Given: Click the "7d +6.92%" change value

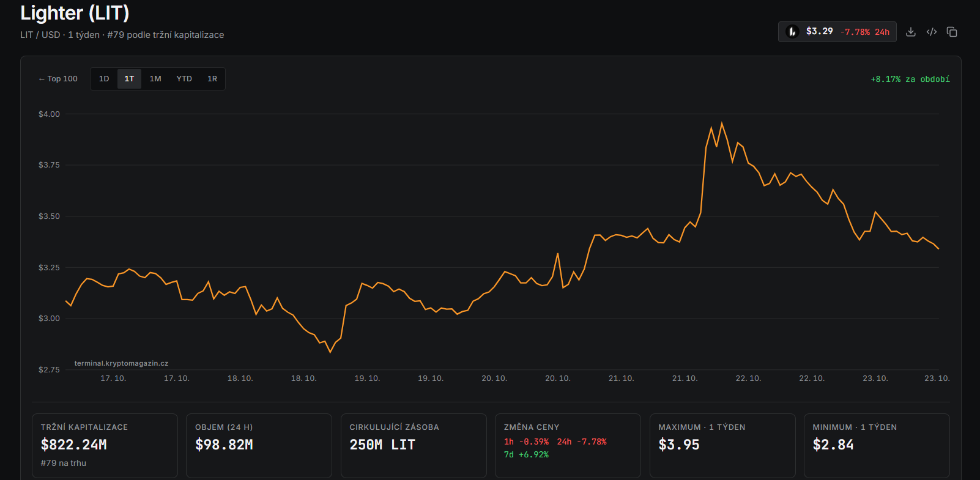Looking at the screenshot, I should (526, 454).
